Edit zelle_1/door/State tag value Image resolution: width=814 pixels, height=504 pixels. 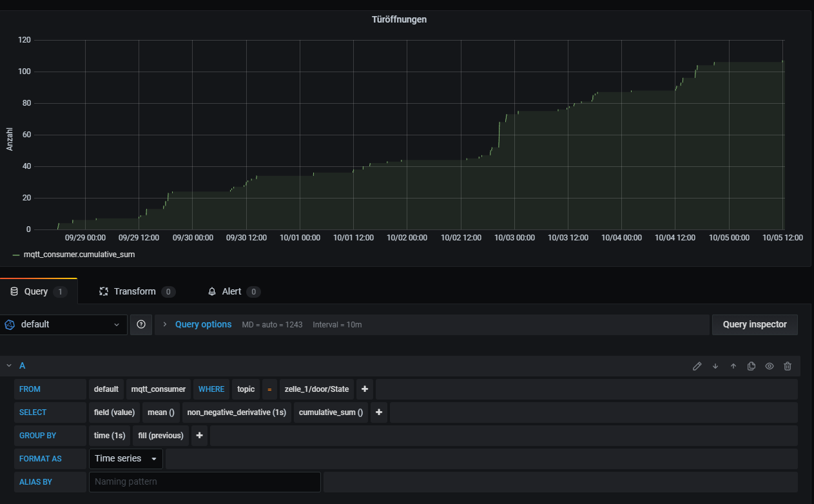[x=316, y=389]
